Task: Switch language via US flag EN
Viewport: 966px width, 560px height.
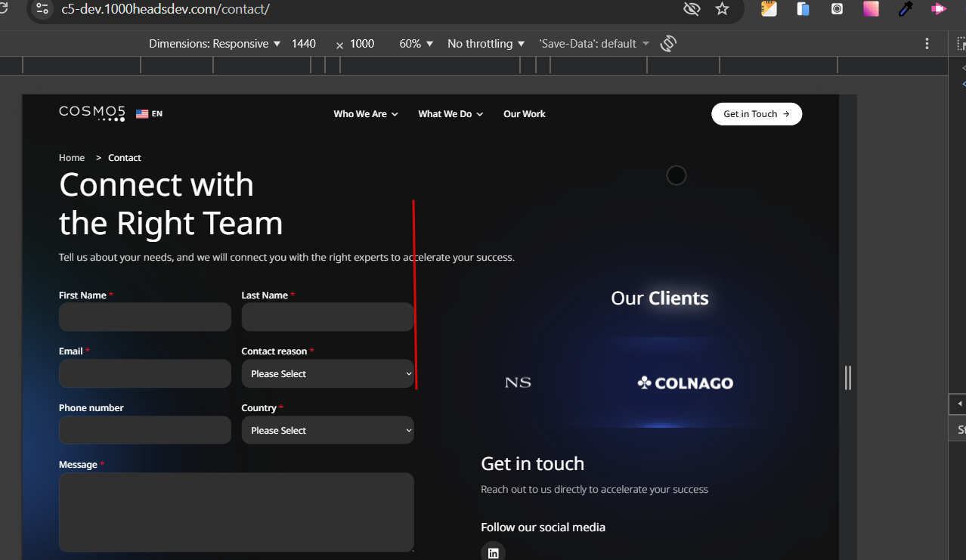Action: pos(149,114)
